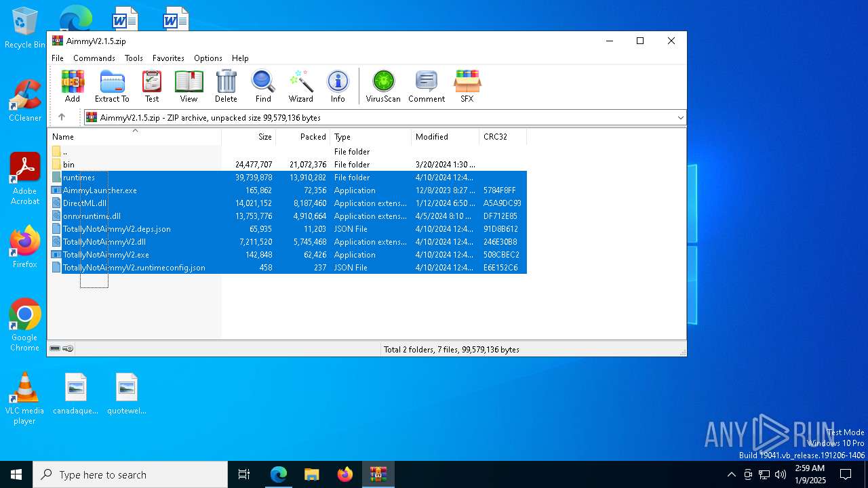Sort by Name column header
Viewport: 868px width, 488px height.
(134, 137)
